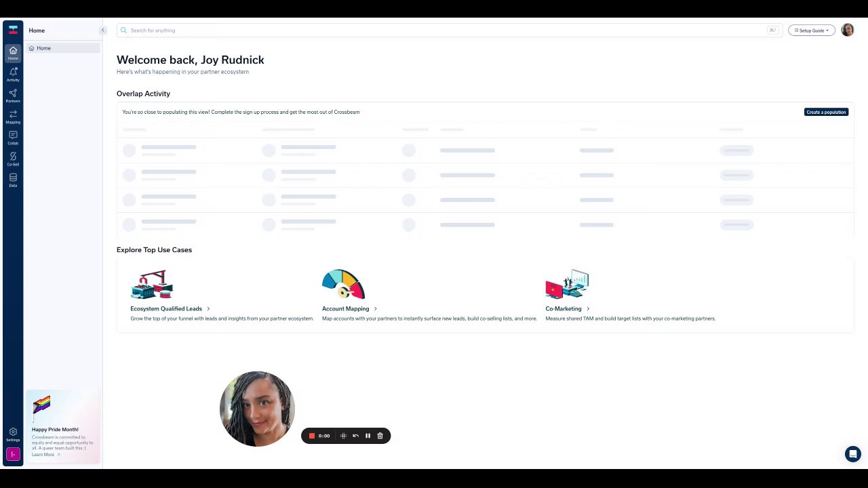Select the Home item in the navigation panel
This screenshot has height=488, width=868.
pyautogui.click(x=63, y=48)
